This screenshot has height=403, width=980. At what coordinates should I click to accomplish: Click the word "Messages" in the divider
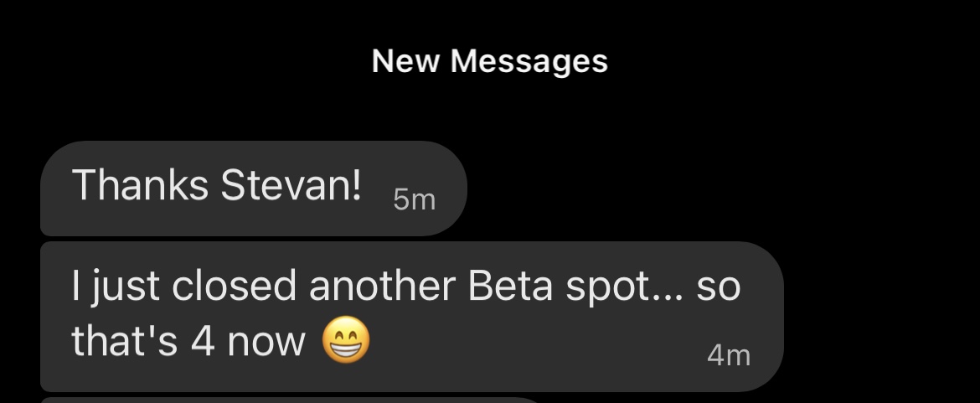coord(529,61)
